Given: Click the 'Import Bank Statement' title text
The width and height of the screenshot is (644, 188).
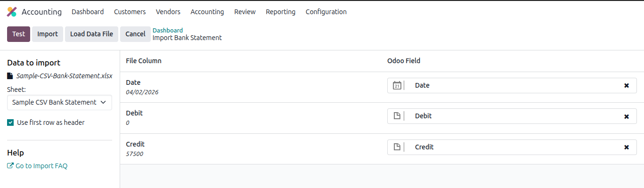Looking at the screenshot, I should tap(187, 38).
